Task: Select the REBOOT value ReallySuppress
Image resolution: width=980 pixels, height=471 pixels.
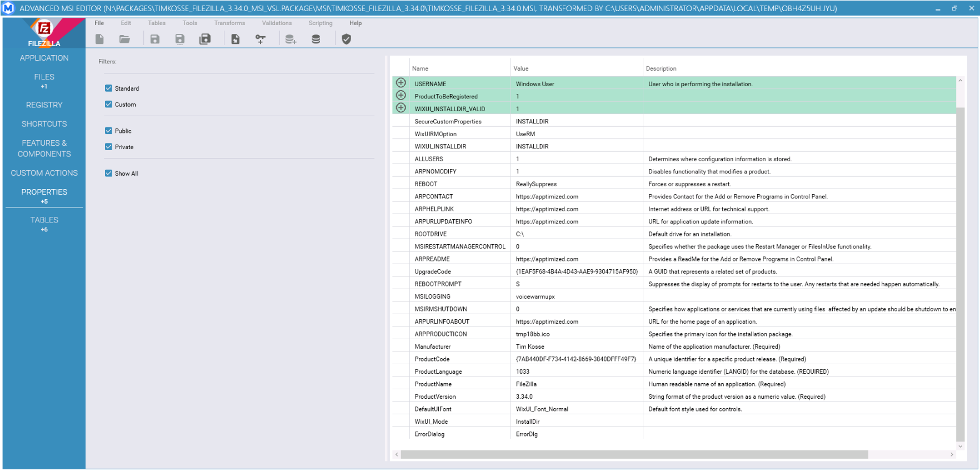Action: tap(536, 184)
